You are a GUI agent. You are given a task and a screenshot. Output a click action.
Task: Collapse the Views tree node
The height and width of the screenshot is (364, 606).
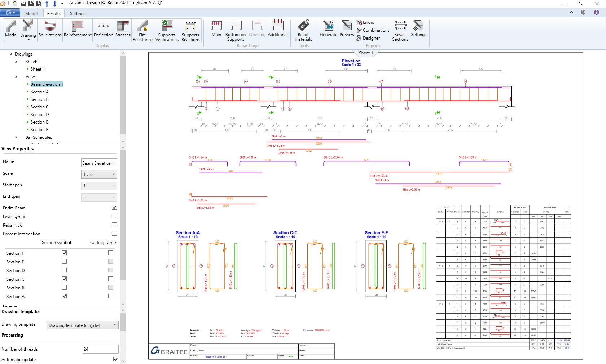(16, 77)
